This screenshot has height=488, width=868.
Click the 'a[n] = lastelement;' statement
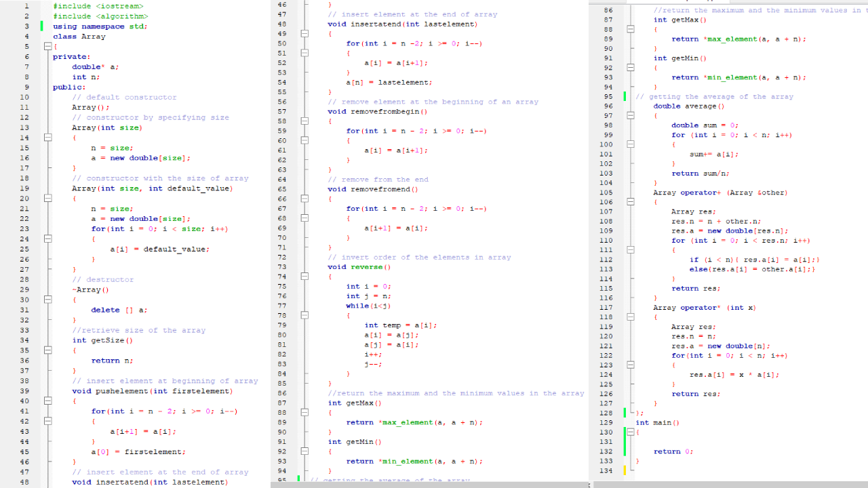389,83
